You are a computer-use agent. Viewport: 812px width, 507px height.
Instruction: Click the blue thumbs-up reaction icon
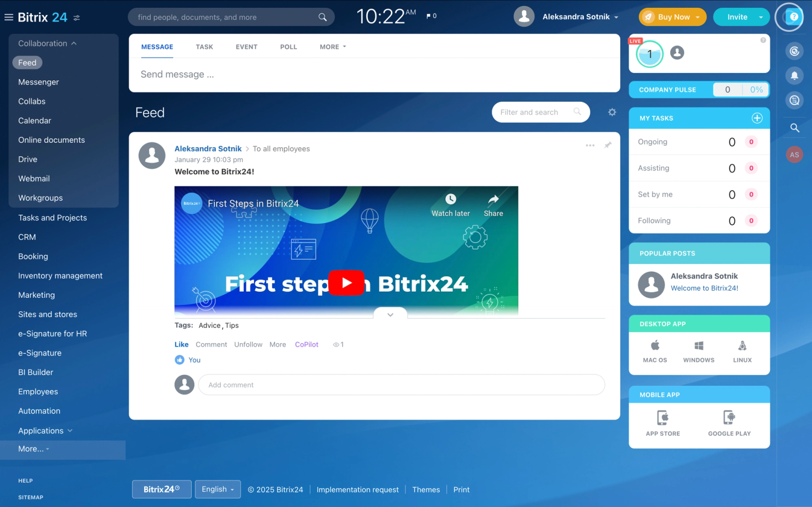179,360
